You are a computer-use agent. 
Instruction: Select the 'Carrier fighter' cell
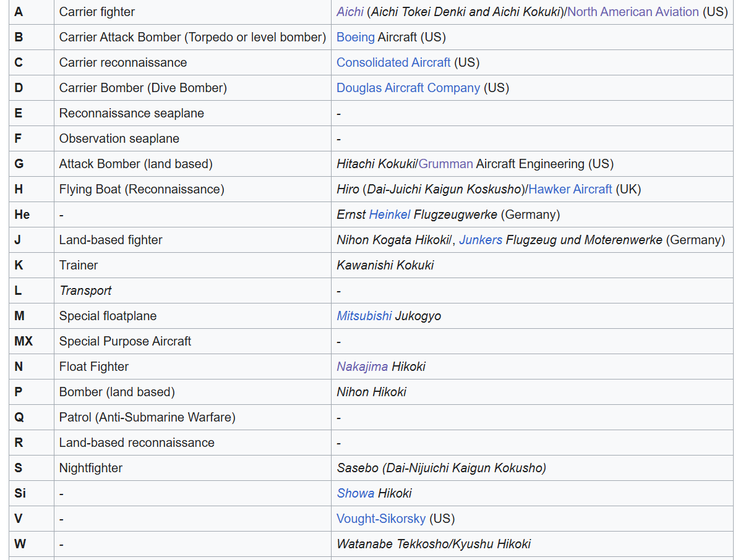tap(192, 12)
